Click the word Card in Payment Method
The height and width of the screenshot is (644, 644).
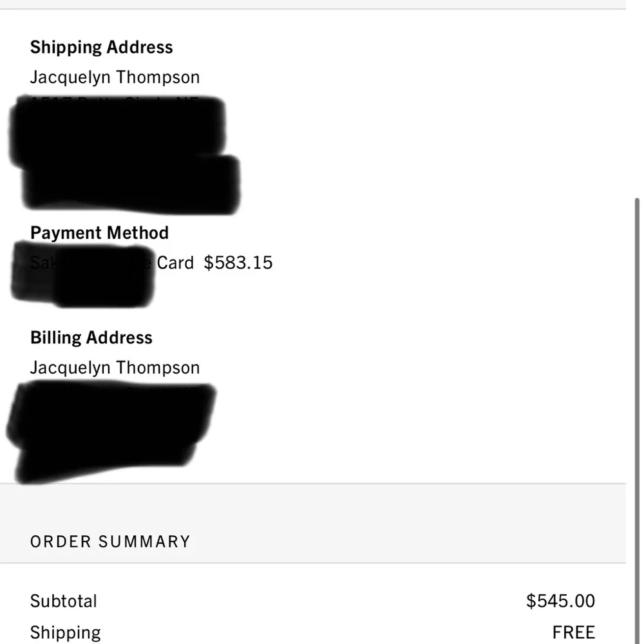[175, 263]
